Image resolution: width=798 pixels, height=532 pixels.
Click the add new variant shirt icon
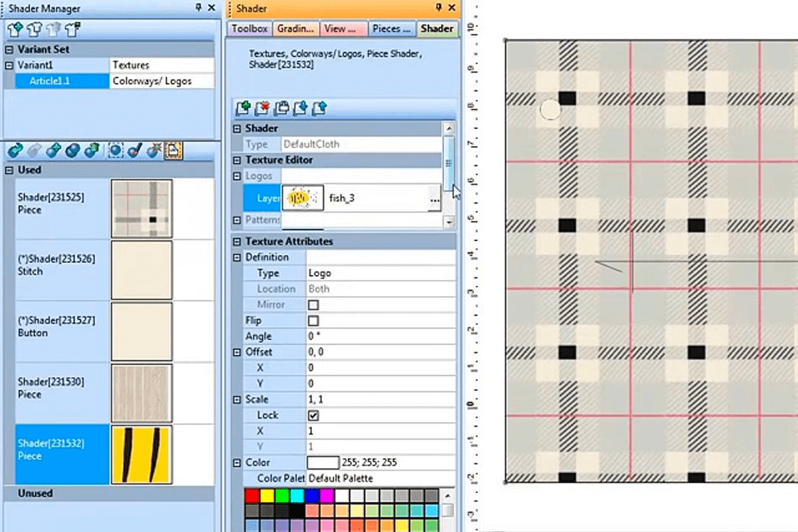(15, 30)
